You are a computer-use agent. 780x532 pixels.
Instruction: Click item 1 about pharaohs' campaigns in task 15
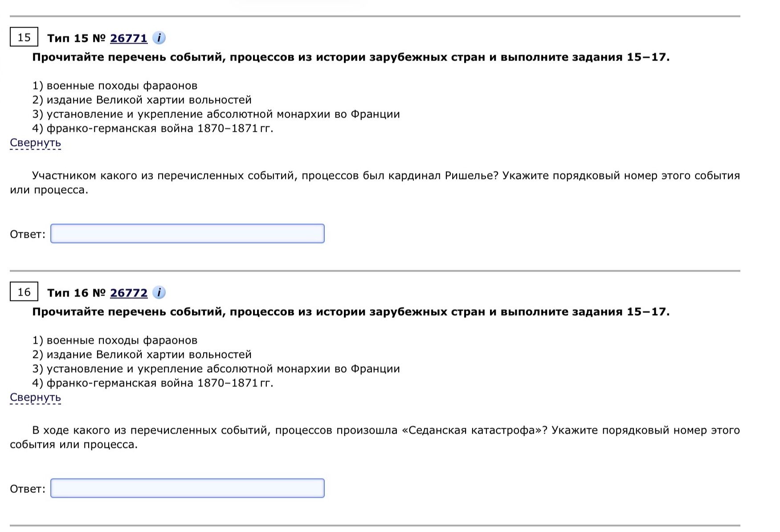pyautogui.click(x=115, y=86)
